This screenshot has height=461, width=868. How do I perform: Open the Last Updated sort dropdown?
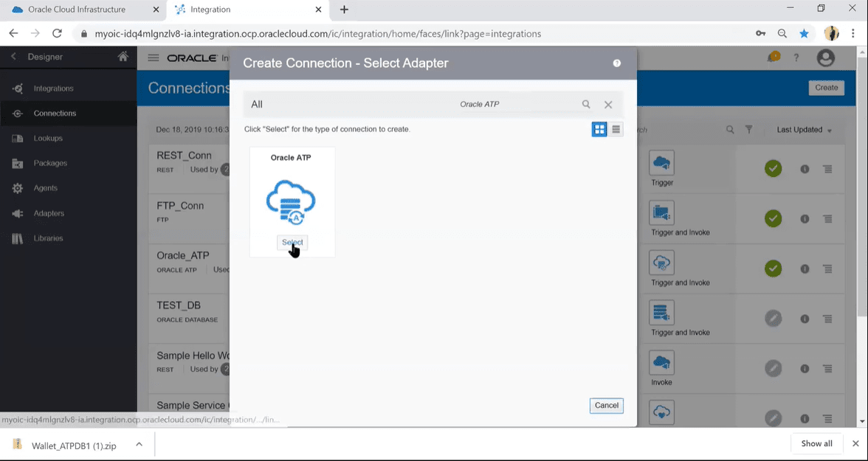804,130
